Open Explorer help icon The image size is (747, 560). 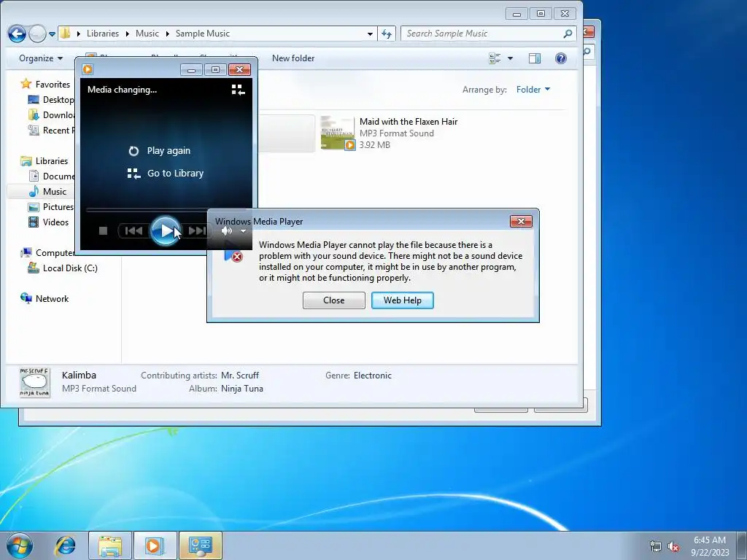point(561,58)
